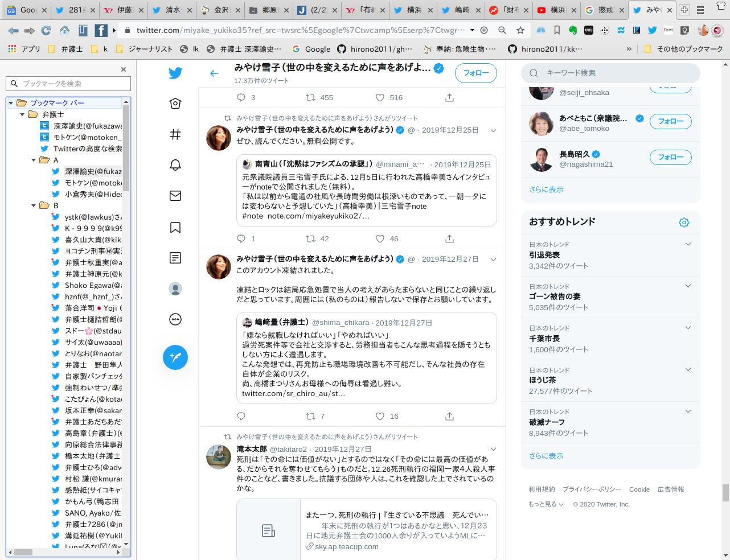
Task: Open the Notifications bell icon
Action: 175,165
